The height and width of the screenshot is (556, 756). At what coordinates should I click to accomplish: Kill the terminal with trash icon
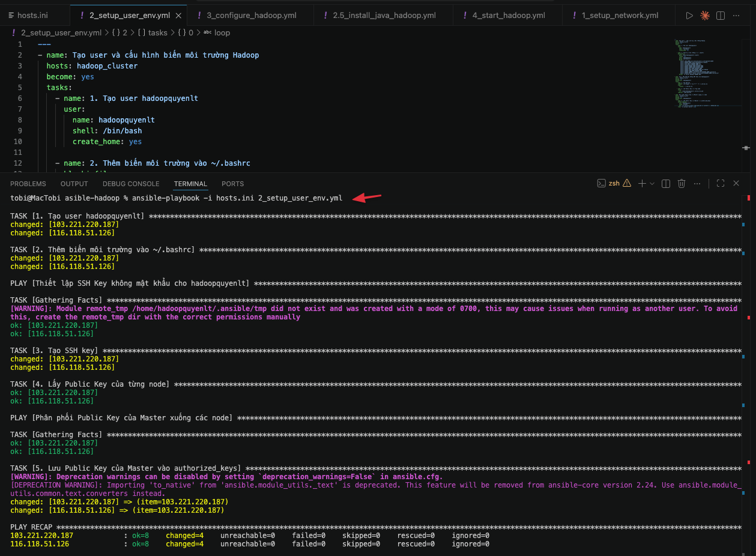[x=682, y=183]
